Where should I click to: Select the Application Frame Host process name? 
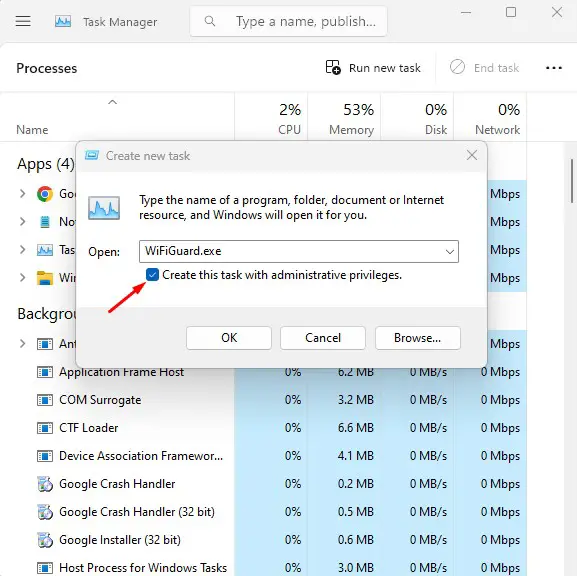coord(121,372)
